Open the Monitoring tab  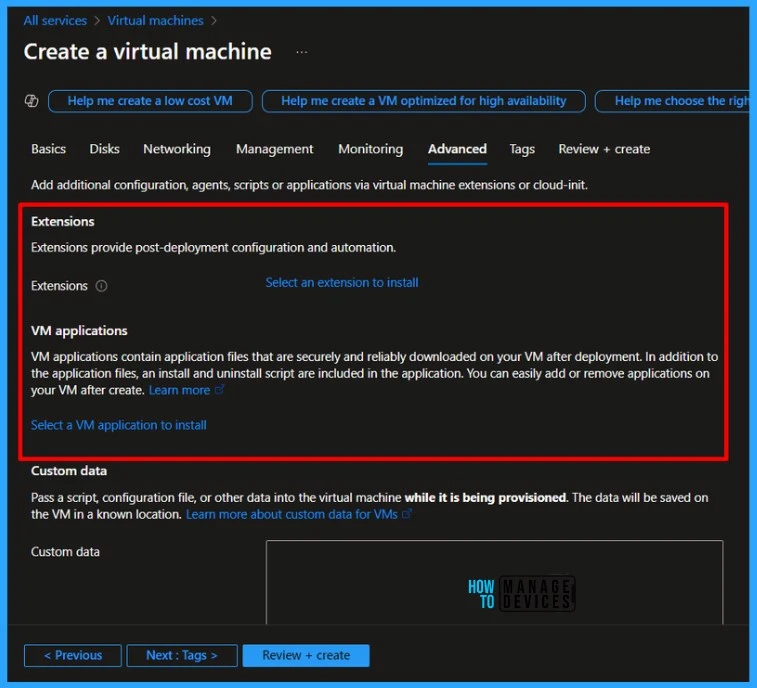pyautogui.click(x=370, y=149)
